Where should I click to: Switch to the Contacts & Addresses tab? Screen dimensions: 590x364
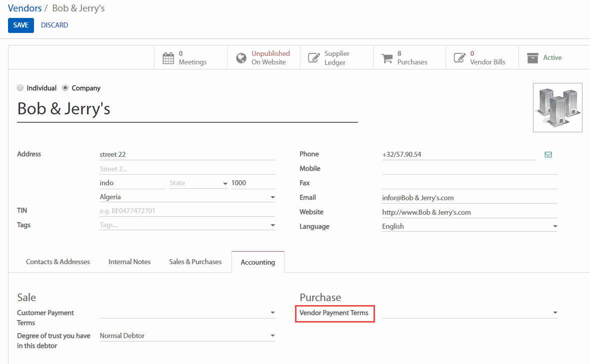pyautogui.click(x=58, y=262)
